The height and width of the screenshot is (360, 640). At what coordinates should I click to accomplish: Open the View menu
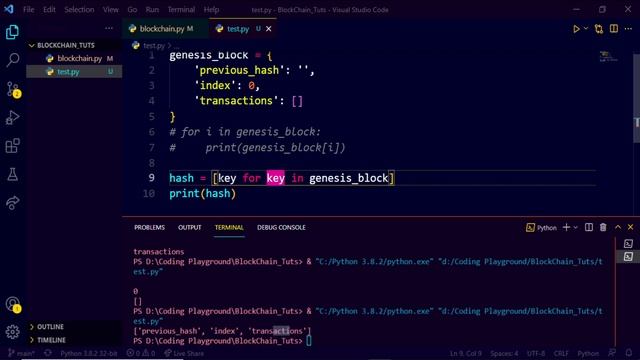click(111, 9)
